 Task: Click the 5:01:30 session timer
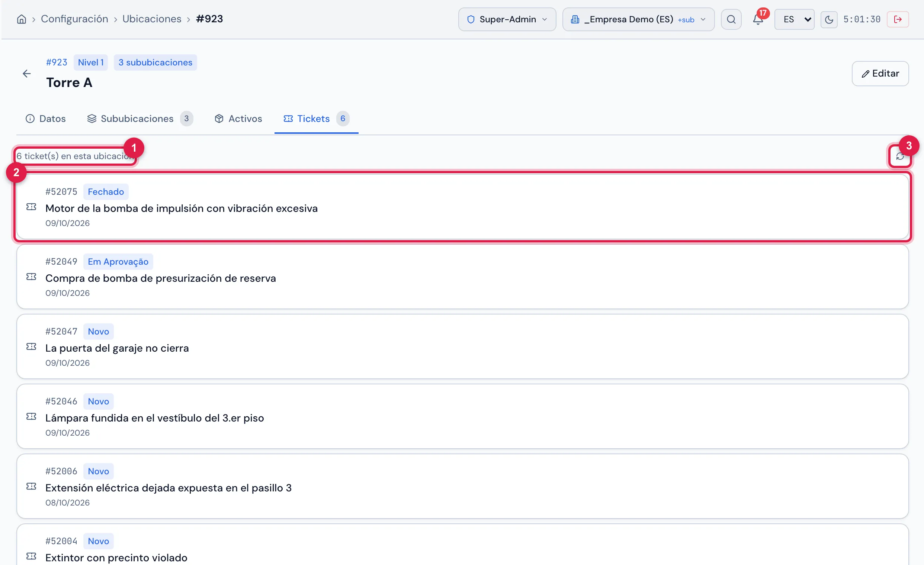(862, 19)
